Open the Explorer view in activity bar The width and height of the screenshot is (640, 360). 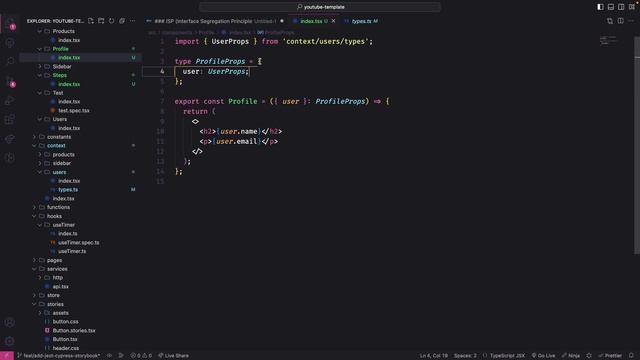[10, 23]
